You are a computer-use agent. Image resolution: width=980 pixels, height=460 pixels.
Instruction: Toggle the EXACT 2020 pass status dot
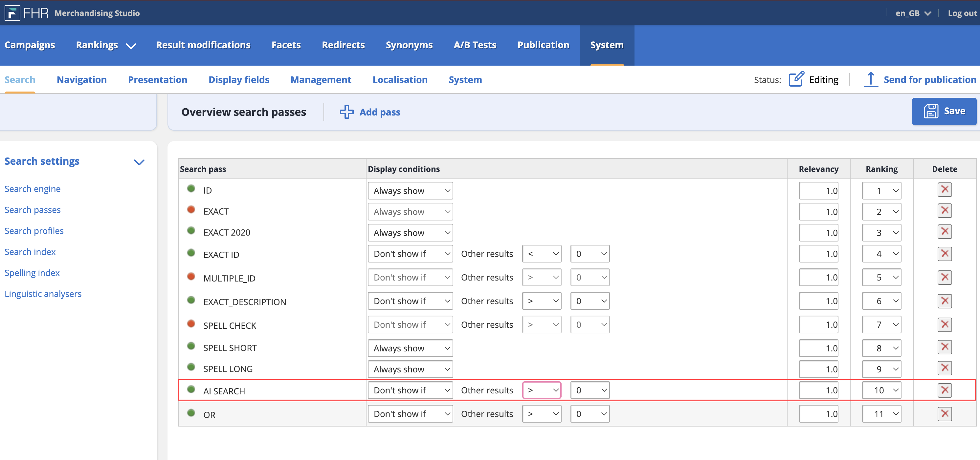[x=191, y=230]
